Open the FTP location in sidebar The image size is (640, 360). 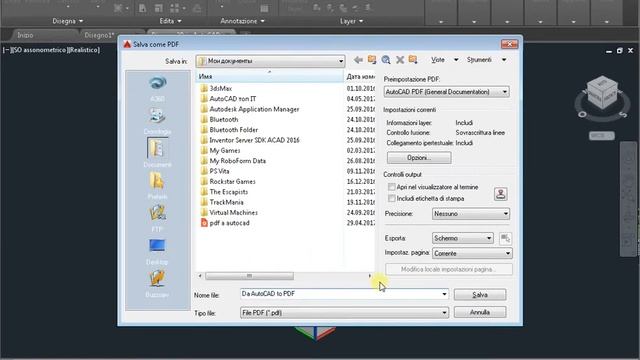158,218
